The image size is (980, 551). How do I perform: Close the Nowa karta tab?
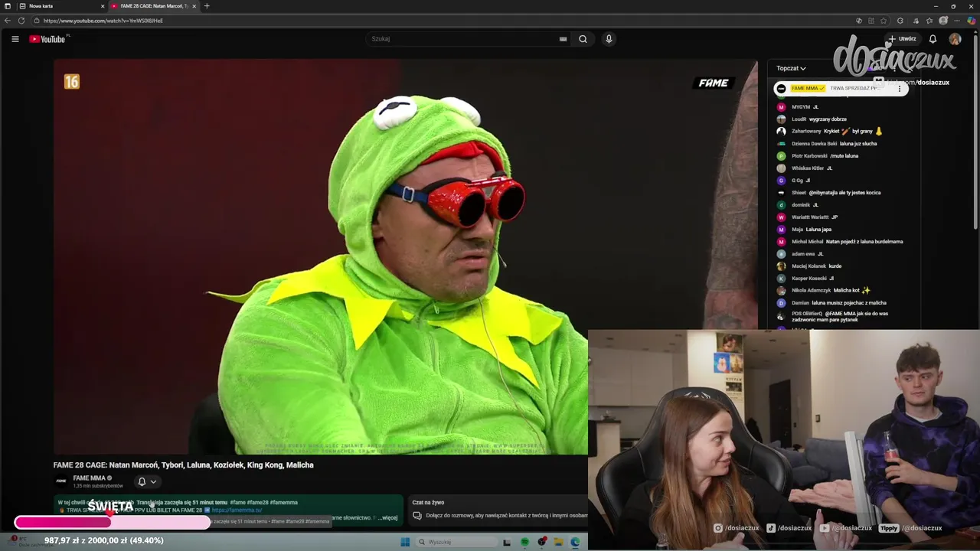pyautogui.click(x=103, y=6)
